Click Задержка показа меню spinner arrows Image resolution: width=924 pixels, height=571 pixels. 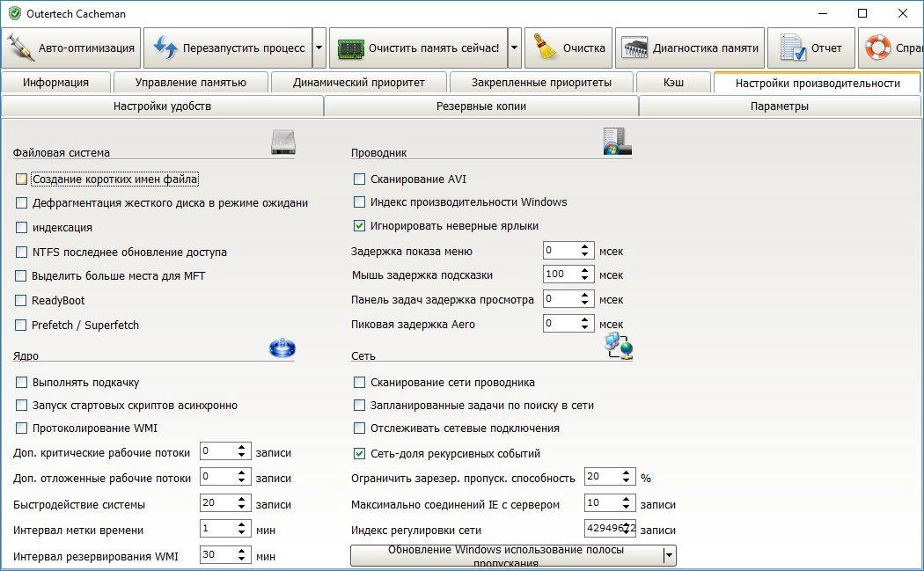pos(584,251)
